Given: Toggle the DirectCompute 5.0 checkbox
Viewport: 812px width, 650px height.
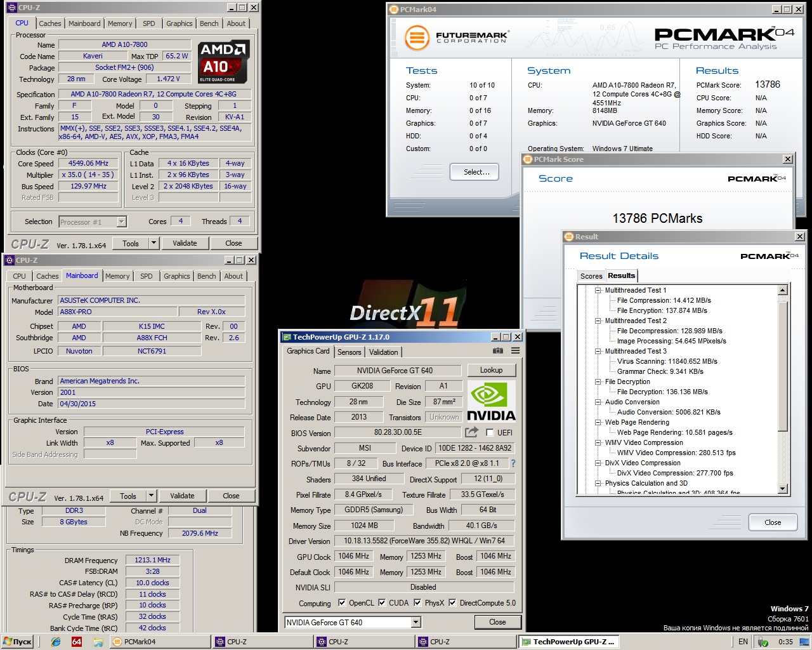Looking at the screenshot, I should 452,602.
